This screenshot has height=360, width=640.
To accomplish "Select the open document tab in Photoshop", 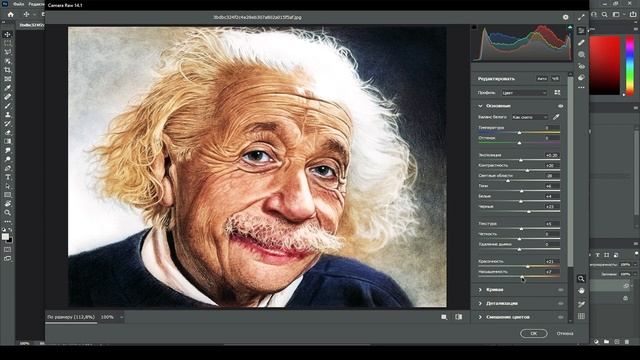I will click(31, 25).
